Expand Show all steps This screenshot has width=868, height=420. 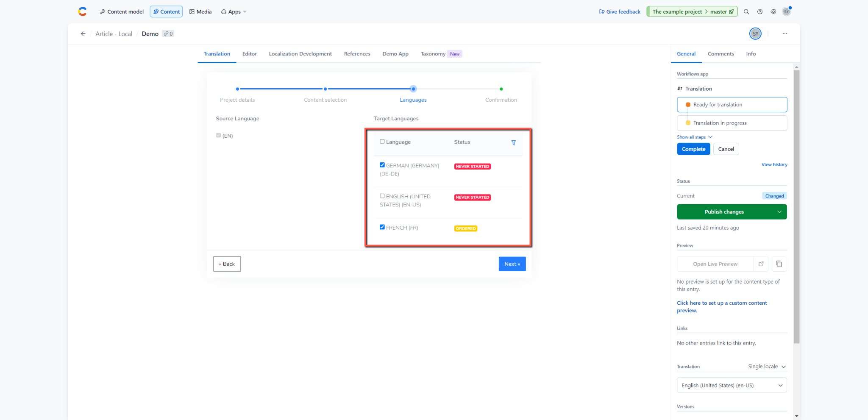pyautogui.click(x=695, y=137)
